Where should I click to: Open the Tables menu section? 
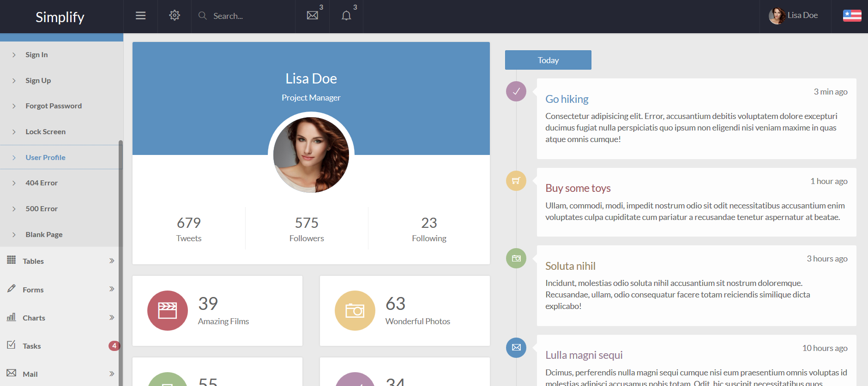(x=33, y=261)
